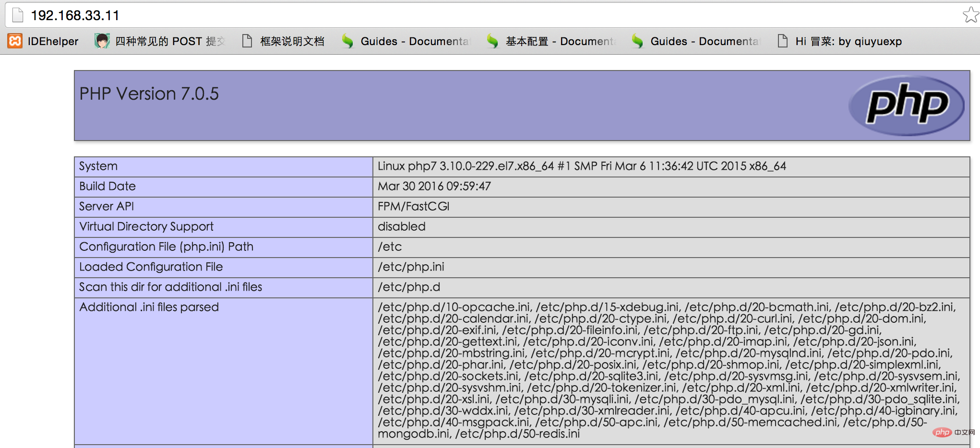Screen dimensions: 980x448
Task: Click the Build Date label
Action: pyautogui.click(x=108, y=187)
